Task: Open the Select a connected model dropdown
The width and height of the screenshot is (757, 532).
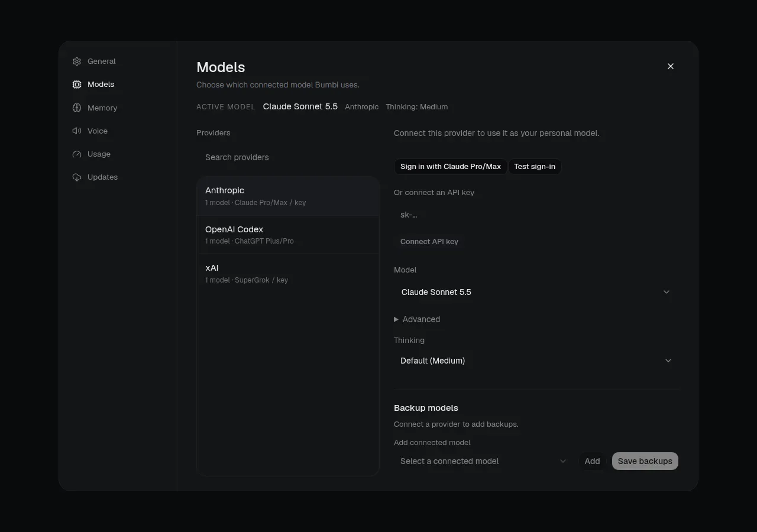Action: 484,461
